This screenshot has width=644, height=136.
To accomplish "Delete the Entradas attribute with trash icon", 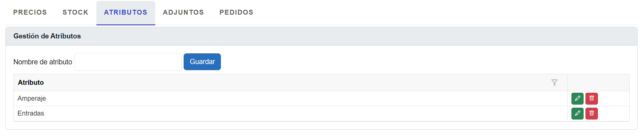I will click(592, 113).
